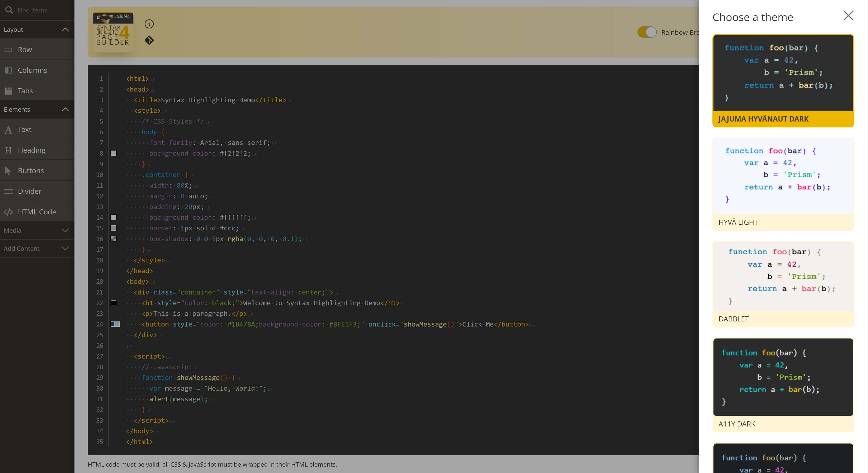
Task: Click the git diamond icon
Action: click(149, 40)
